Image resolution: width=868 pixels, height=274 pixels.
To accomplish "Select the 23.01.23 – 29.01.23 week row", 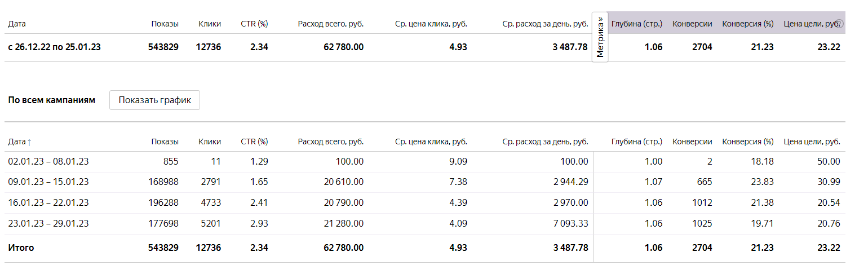I will click(x=424, y=224).
